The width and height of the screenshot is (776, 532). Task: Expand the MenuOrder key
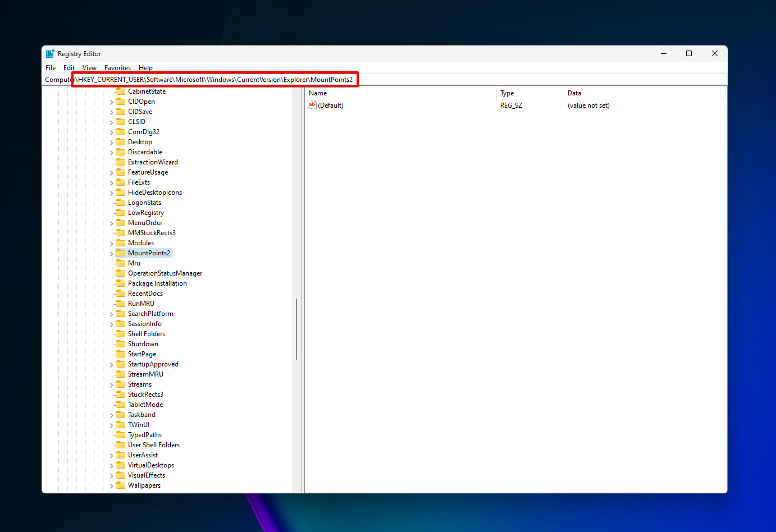[111, 223]
